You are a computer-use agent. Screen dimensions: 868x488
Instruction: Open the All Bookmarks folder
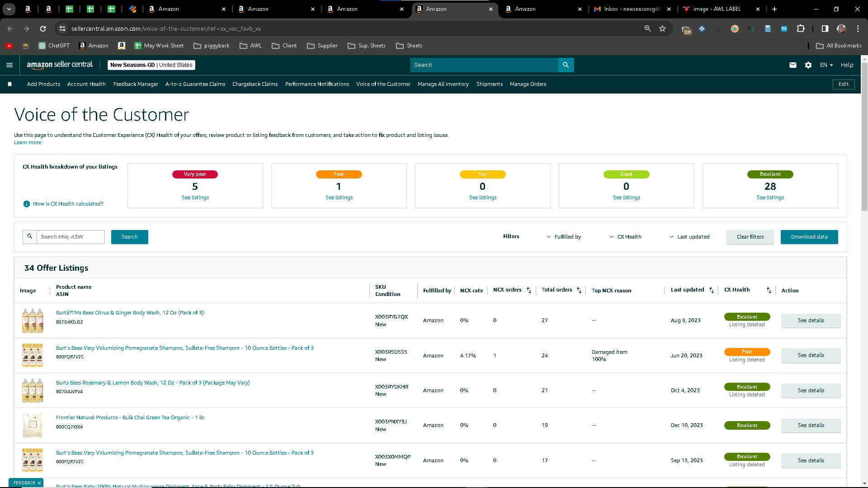pos(839,46)
